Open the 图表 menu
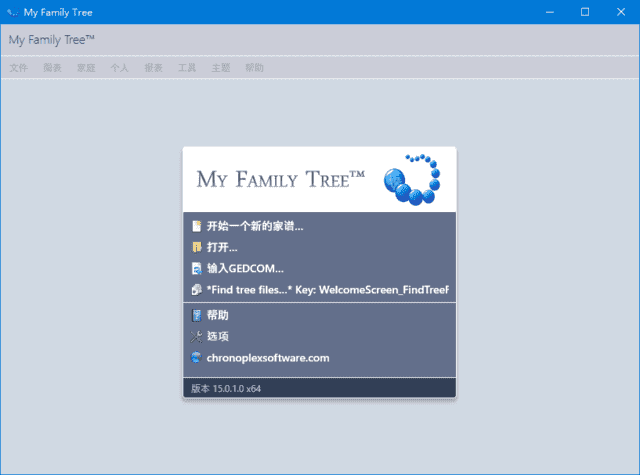 coord(53,68)
